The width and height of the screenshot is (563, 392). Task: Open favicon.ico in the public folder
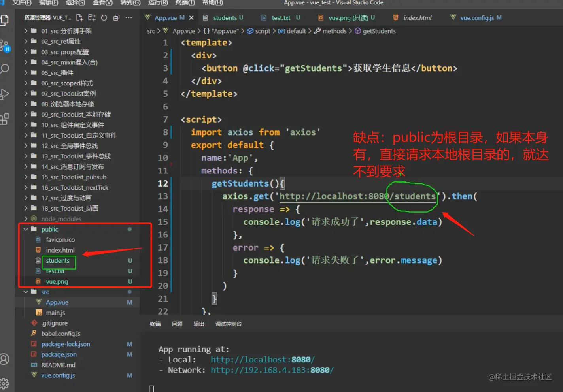[77, 239]
